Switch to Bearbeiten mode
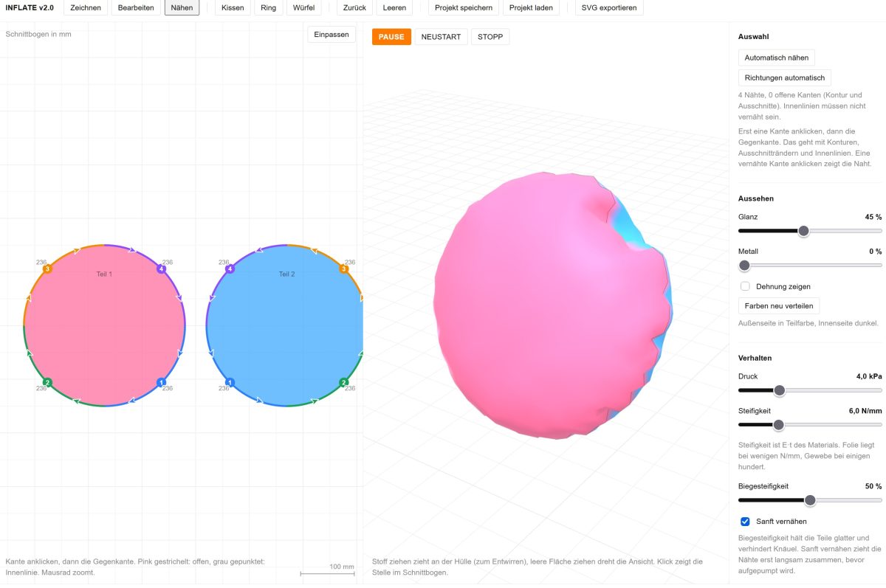886x588 pixels. pyautogui.click(x=137, y=7)
